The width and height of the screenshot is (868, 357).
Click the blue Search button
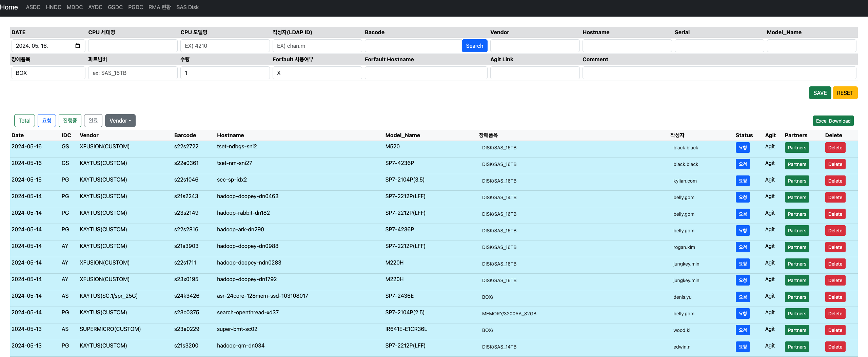tap(474, 46)
